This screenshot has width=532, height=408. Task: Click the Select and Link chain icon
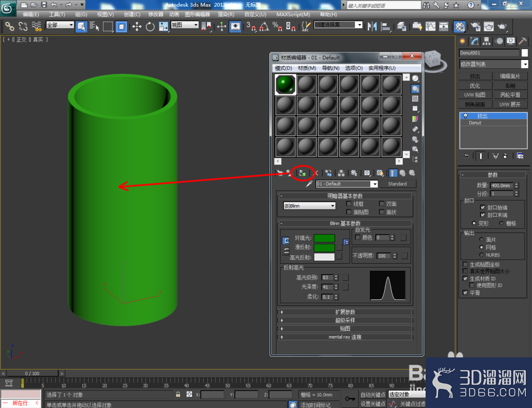tap(10, 27)
